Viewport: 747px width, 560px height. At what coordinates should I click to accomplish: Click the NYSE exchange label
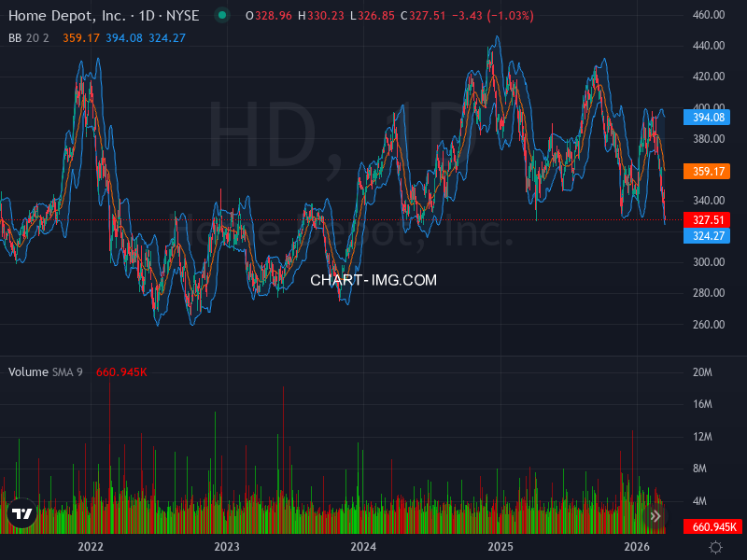(182, 16)
